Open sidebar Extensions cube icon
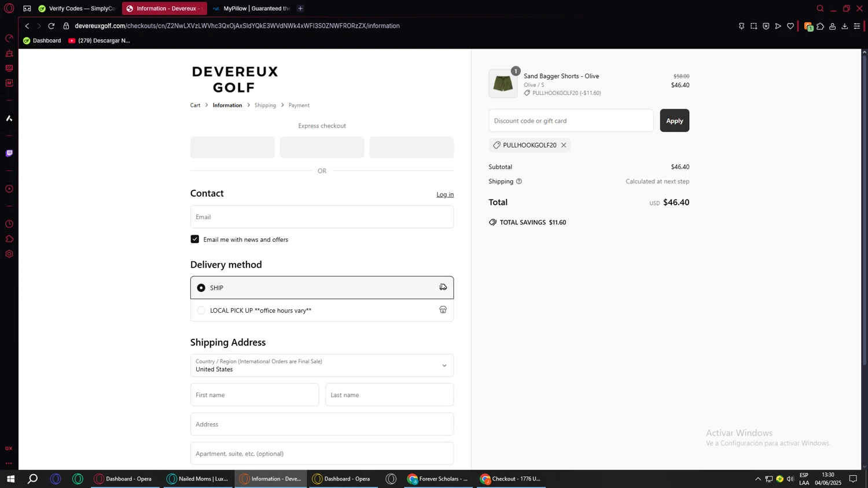The width and height of the screenshot is (868, 488). [x=9, y=239]
